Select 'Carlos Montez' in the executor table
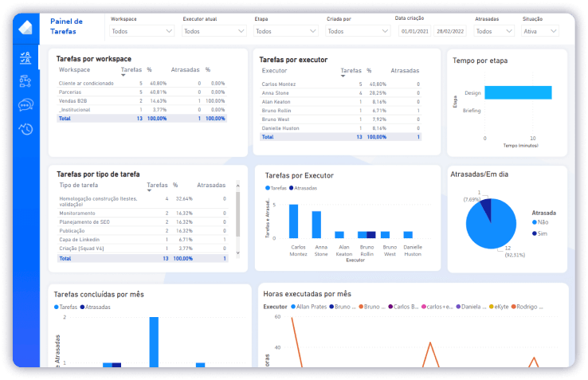The width and height of the screenshot is (588, 380). pyautogui.click(x=279, y=84)
